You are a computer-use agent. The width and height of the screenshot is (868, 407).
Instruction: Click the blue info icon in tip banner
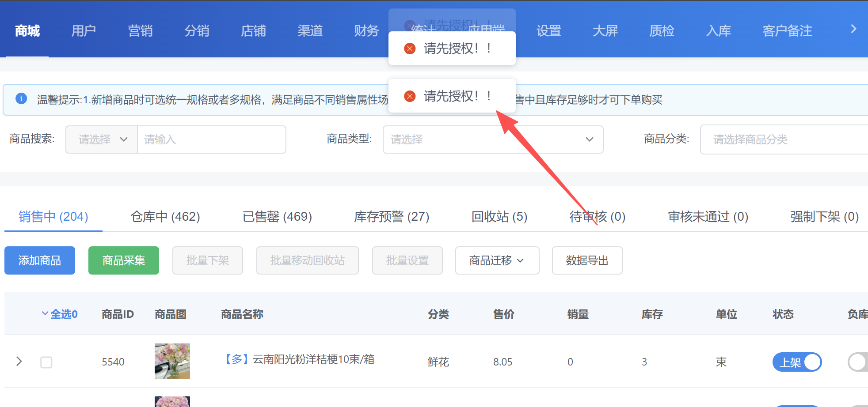(x=21, y=98)
